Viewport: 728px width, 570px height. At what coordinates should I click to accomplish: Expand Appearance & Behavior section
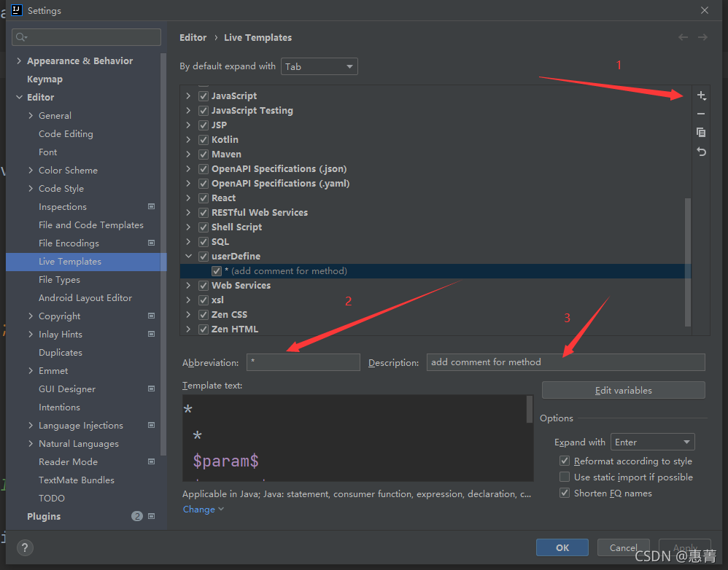19,60
